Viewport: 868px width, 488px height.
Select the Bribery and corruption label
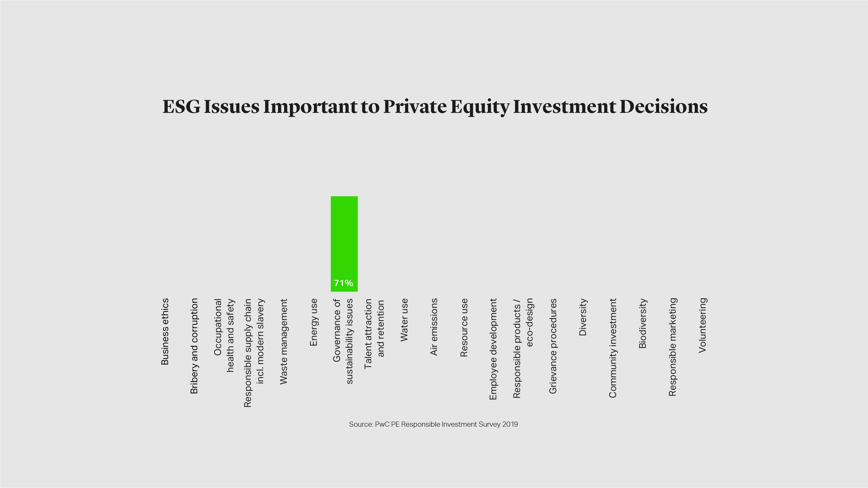[194, 346]
